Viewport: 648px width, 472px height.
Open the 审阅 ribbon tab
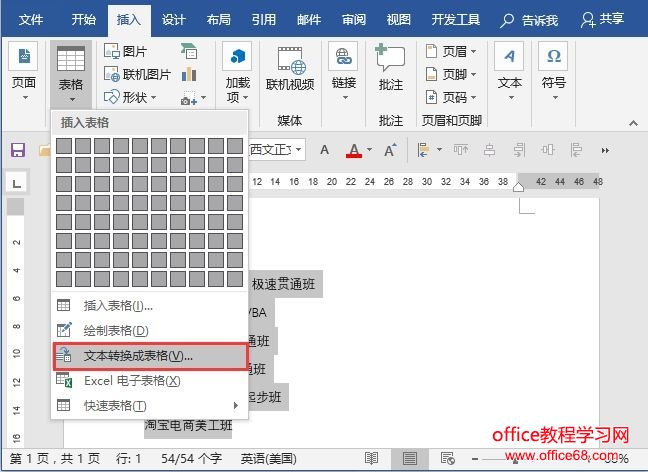tap(354, 19)
